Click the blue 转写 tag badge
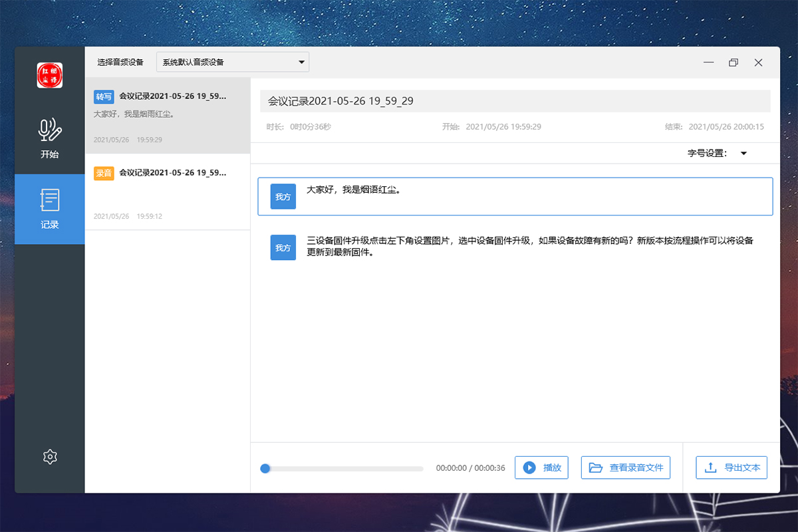The height and width of the screenshot is (532, 798). (x=104, y=96)
